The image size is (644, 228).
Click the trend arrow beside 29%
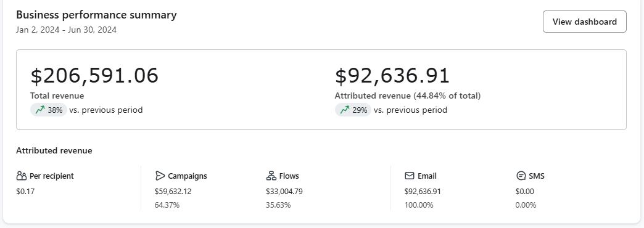[345, 110]
